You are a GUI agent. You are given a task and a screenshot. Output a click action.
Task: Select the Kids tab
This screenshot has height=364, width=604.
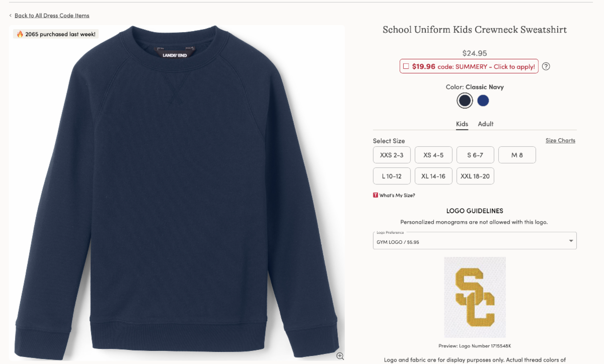462,124
